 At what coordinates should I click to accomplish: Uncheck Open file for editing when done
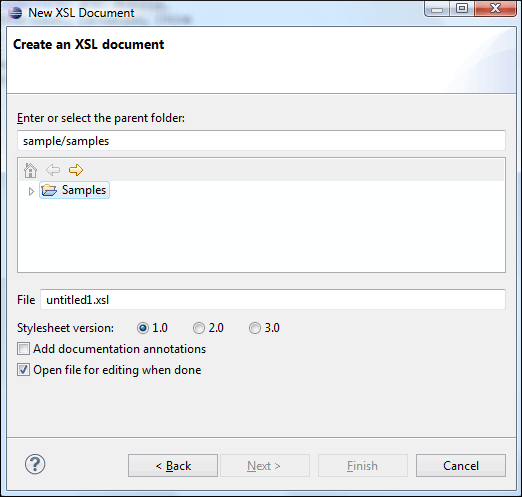[23, 370]
